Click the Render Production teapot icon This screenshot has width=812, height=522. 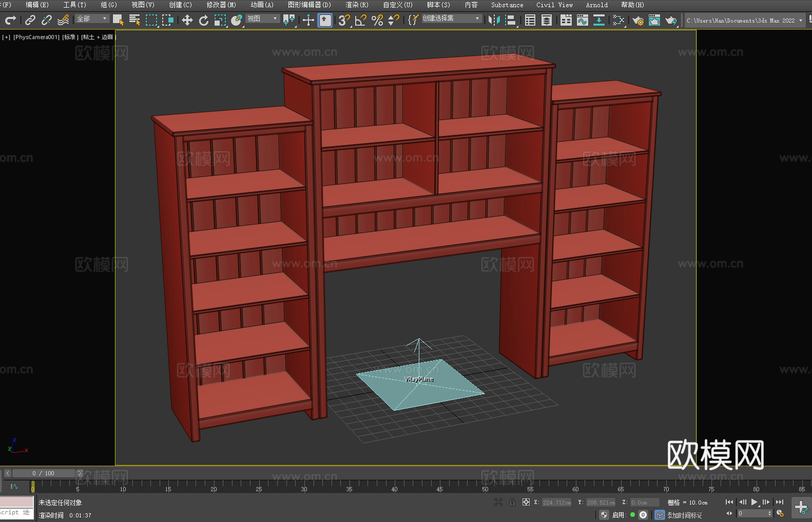[x=671, y=20]
